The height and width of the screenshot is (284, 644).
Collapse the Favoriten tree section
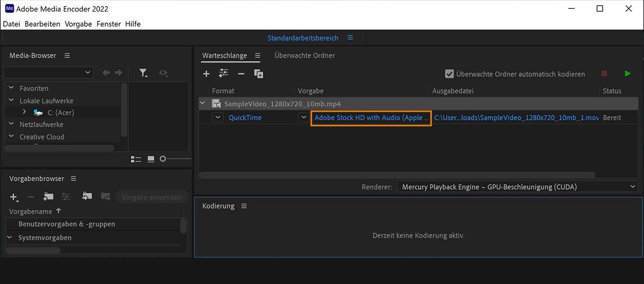coord(11,88)
